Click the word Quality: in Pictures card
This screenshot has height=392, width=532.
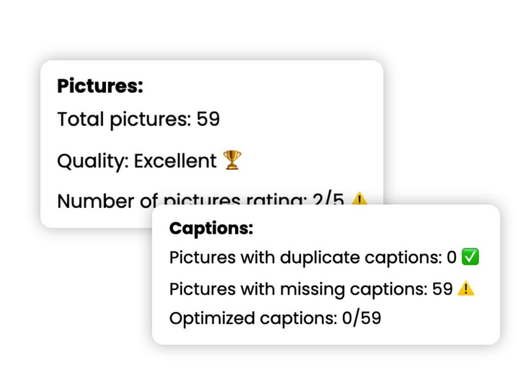[93, 161]
